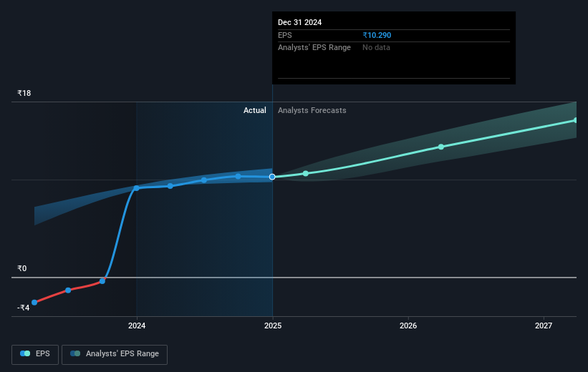Click the 2025 x-axis label
Screen dimensions: 588x372
pyautogui.click(x=273, y=326)
